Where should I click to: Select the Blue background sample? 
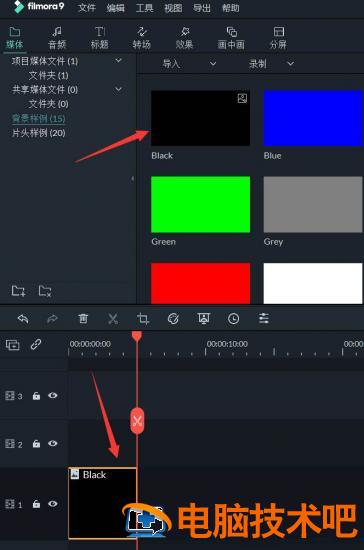pos(313,118)
